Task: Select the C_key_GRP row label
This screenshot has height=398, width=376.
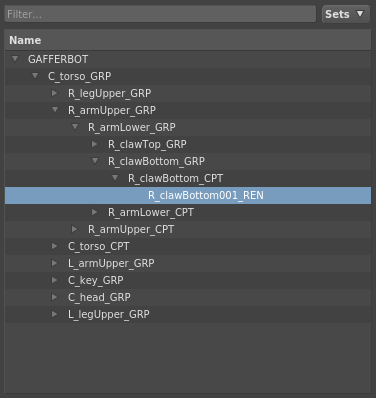Action: coord(96,280)
